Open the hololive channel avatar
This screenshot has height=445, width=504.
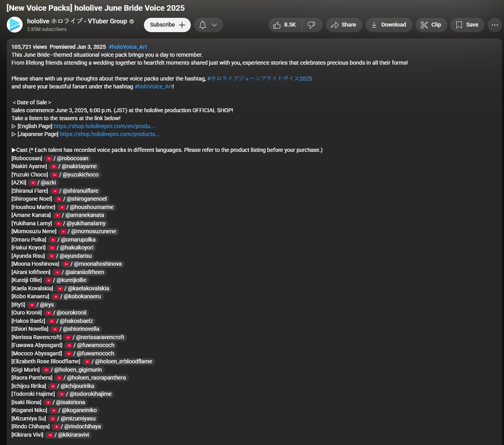click(x=15, y=25)
